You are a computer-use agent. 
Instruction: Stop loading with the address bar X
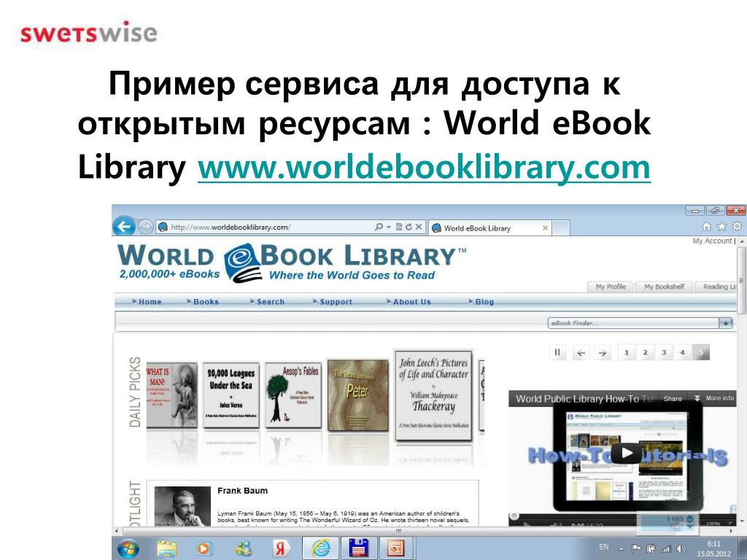coord(418,227)
